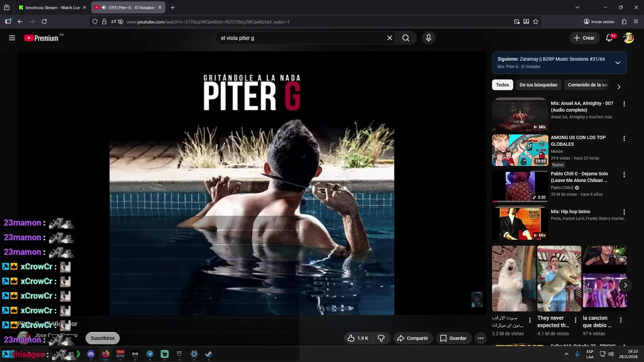Bookmark this page with the star
The height and width of the screenshot is (362, 644).
pos(536,22)
